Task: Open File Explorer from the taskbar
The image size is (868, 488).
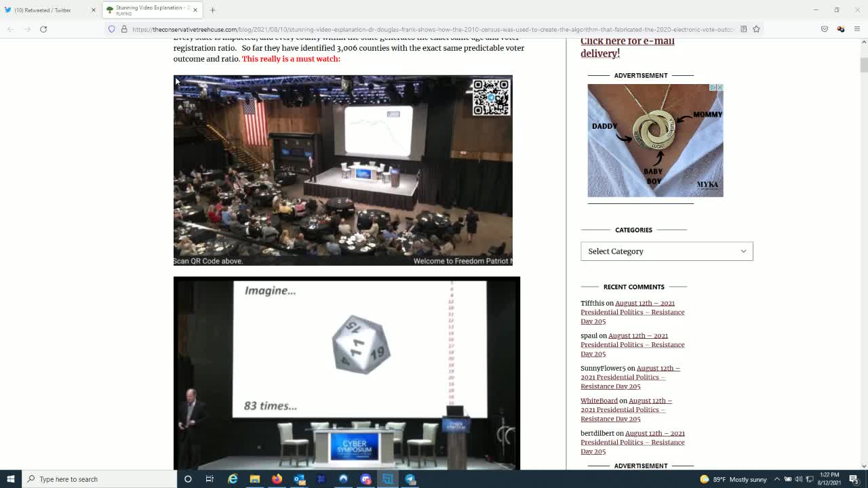Action: [x=254, y=479]
